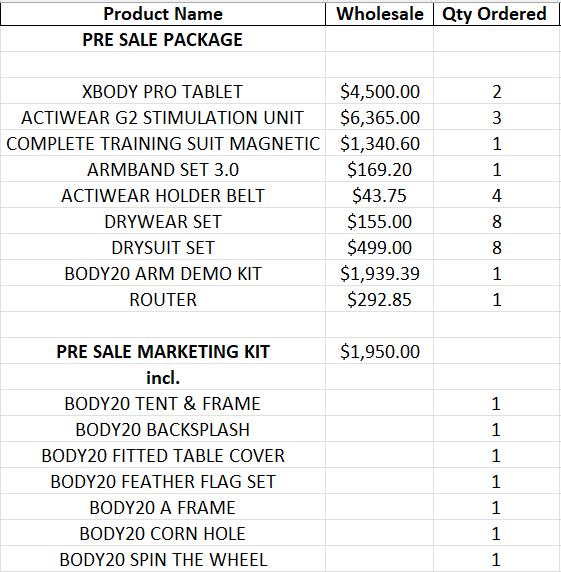Screen dimensions: 561x572
Task: Click the BODY20 FEATHER FLAG SET cell
Action: (x=163, y=482)
